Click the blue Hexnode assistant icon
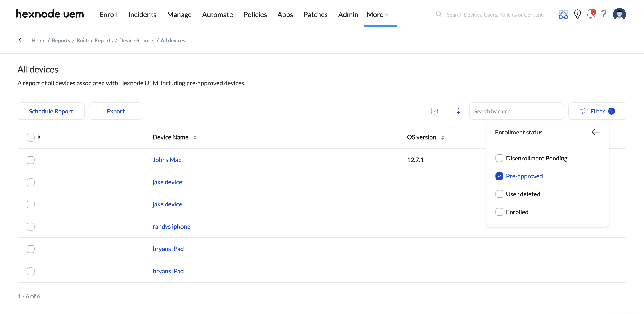 (563, 14)
